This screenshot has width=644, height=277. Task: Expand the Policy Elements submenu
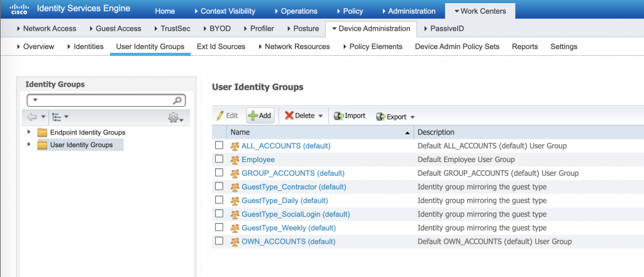tap(373, 46)
